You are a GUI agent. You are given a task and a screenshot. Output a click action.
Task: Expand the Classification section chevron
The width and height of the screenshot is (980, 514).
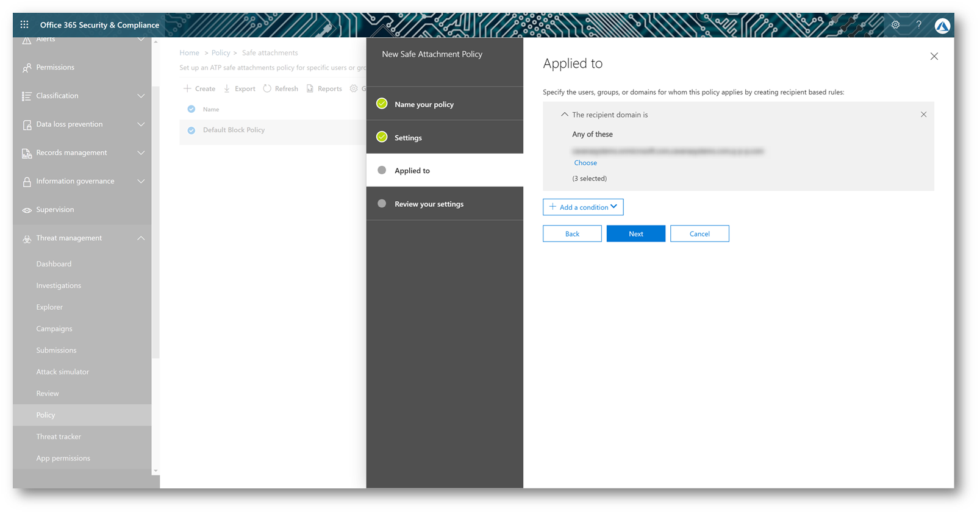(141, 96)
